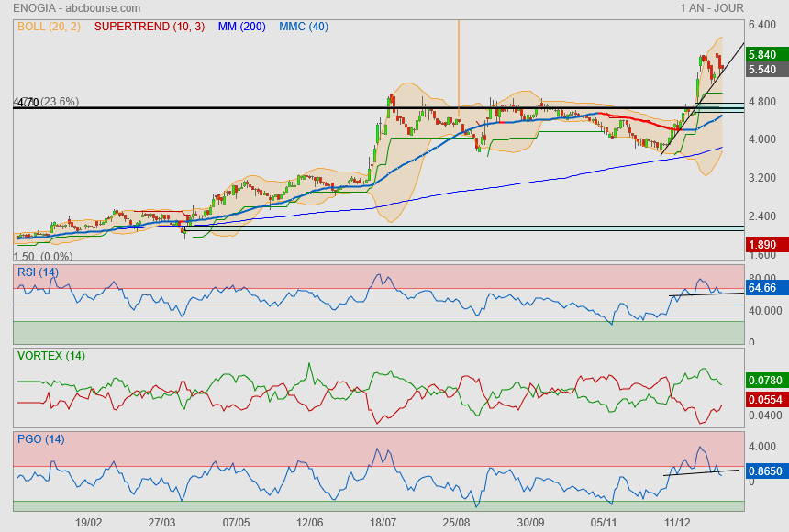This screenshot has height=532, width=789.
Task: Click the red 0.0554 Vortex value tag
Action: (x=764, y=401)
